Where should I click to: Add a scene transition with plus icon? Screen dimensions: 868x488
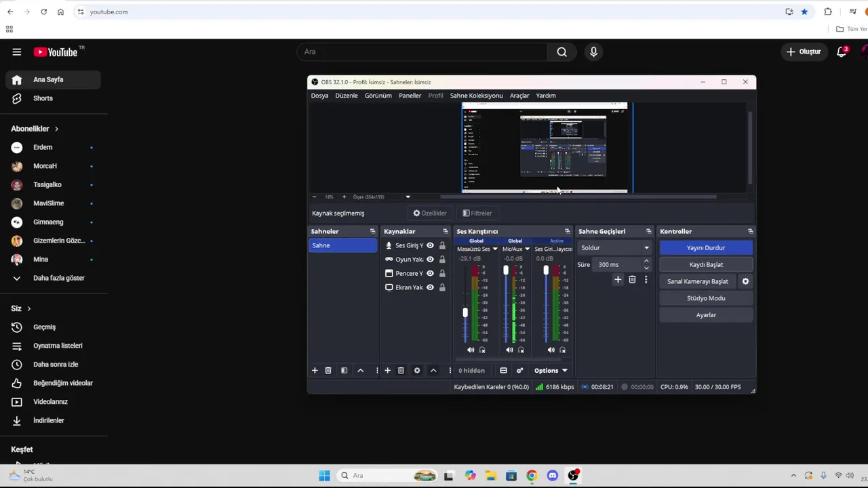[618, 279]
